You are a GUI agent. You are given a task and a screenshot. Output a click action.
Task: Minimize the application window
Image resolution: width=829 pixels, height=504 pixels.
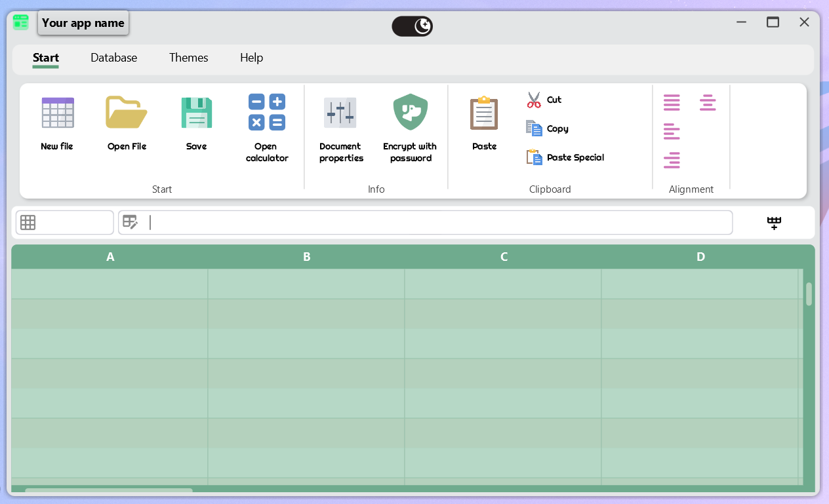(742, 22)
